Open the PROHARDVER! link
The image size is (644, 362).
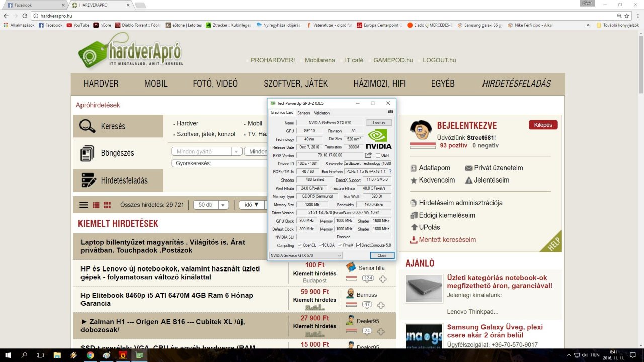pos(273,60)
